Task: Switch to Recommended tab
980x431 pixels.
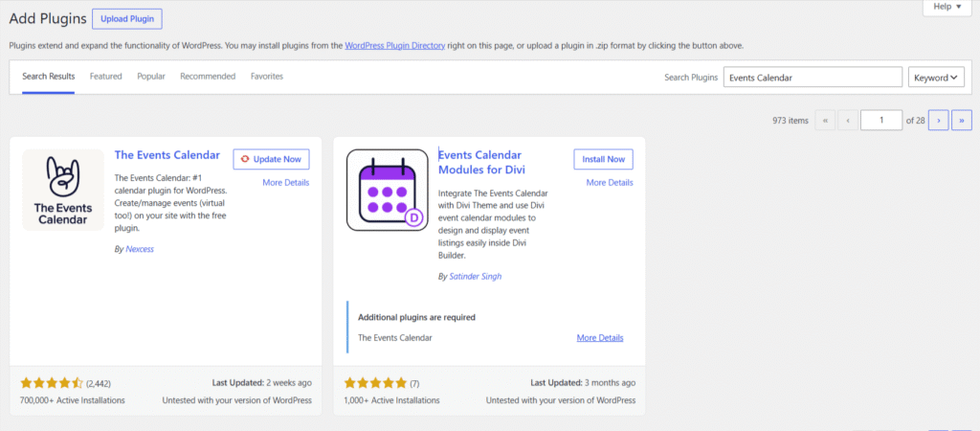Action: [208, 77]
